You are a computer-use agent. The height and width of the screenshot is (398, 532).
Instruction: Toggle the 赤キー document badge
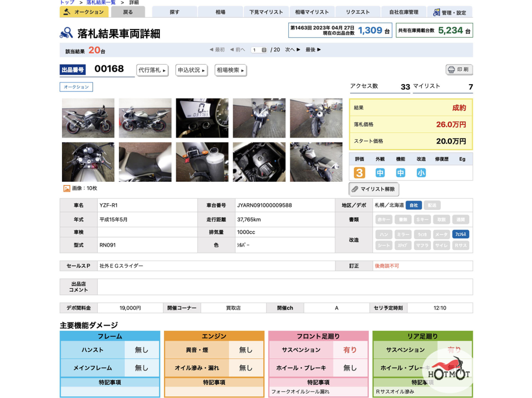tap(384, 219)
